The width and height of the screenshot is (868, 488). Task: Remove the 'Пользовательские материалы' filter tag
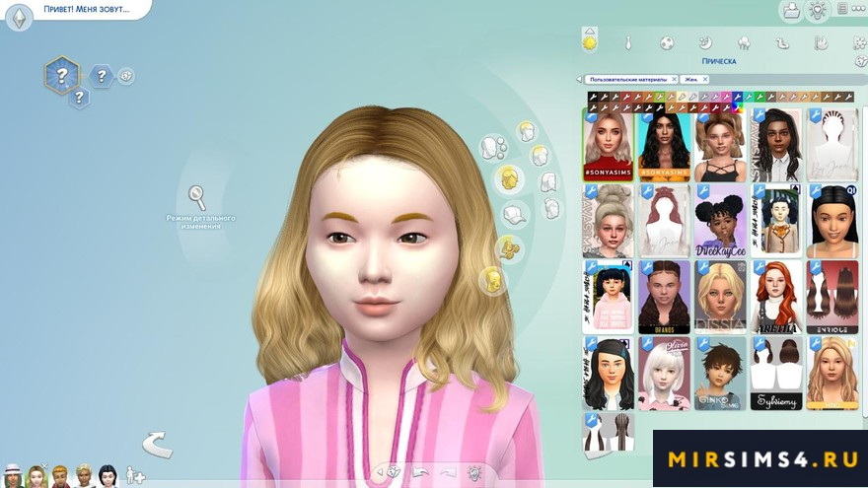point(674,80)
